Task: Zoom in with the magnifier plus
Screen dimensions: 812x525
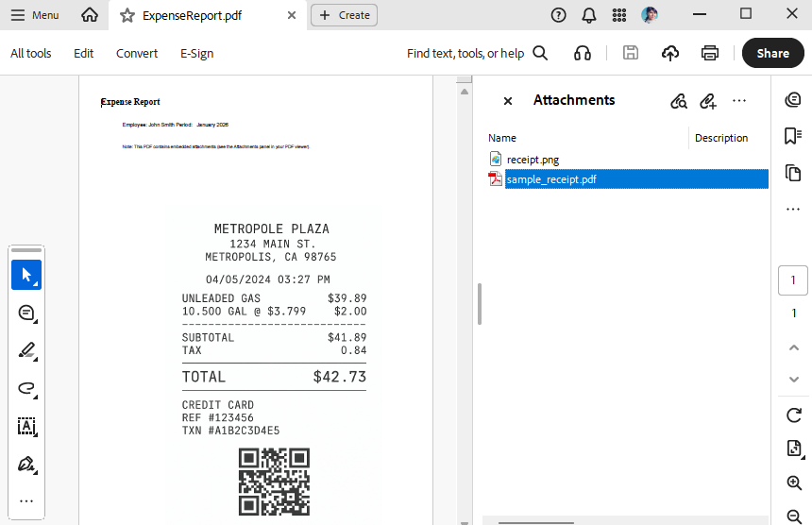Action: point(794,483)
